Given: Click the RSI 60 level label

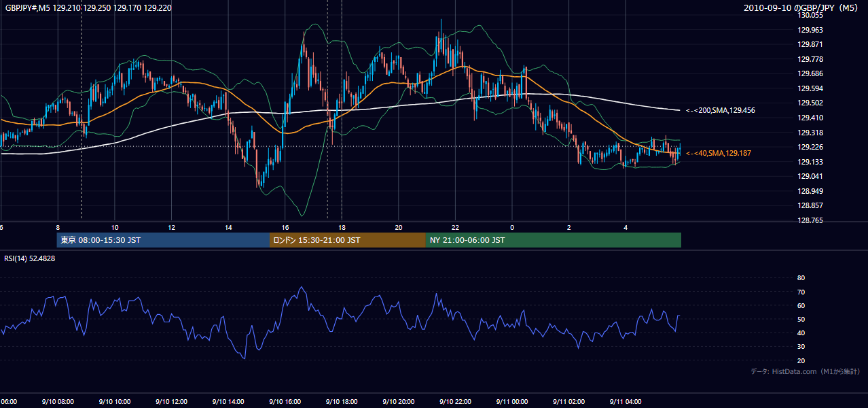Looking at the screenshot, I should coord(801,305).
